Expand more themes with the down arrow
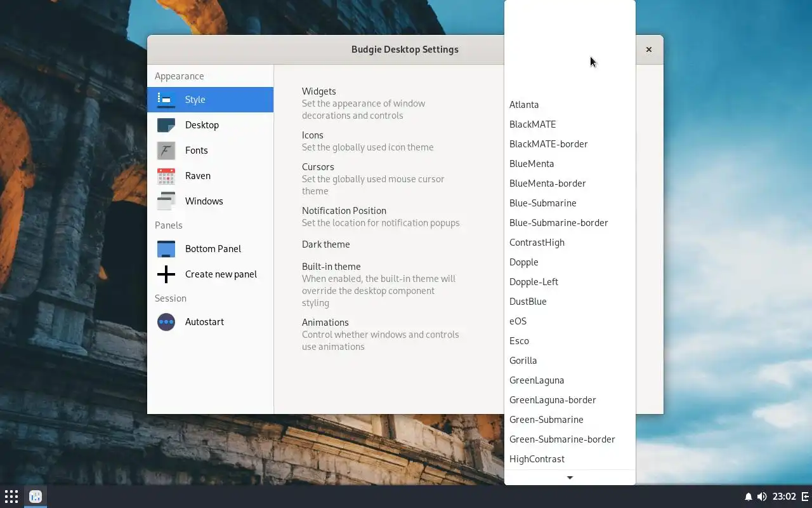Image resolution: width=812 pixels, height=508 pixels. pos(570,478)
